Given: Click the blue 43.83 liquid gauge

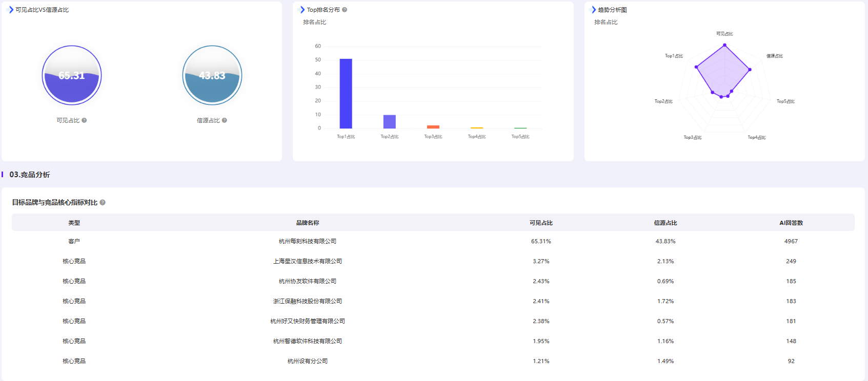Looking at the screenshot, I should (212, 75).
